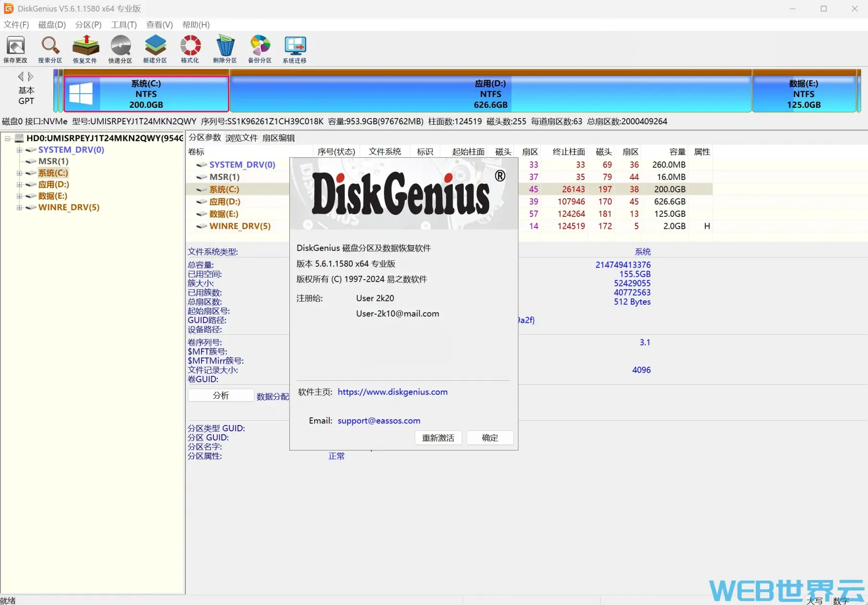Click the drive icon beside SYSTEM_DRV(0) in the table
The height and width of the screenshot is (605, 868).
tap(202, 165)
